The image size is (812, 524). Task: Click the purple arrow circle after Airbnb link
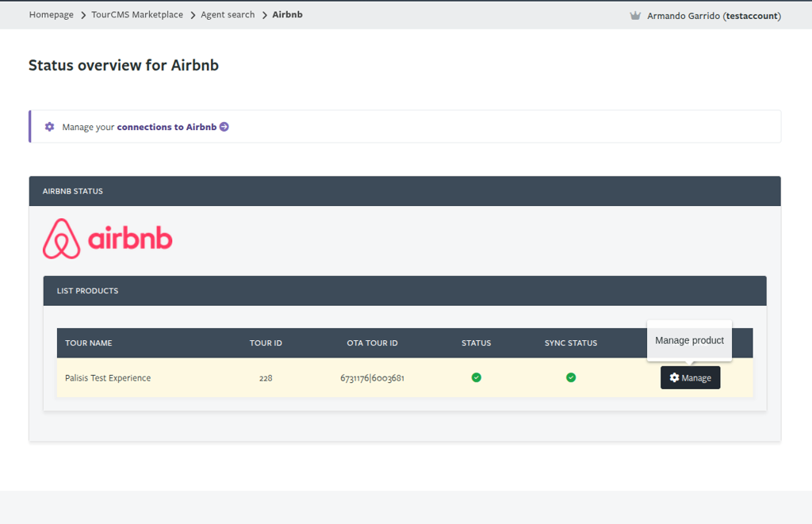click(224, 127)
